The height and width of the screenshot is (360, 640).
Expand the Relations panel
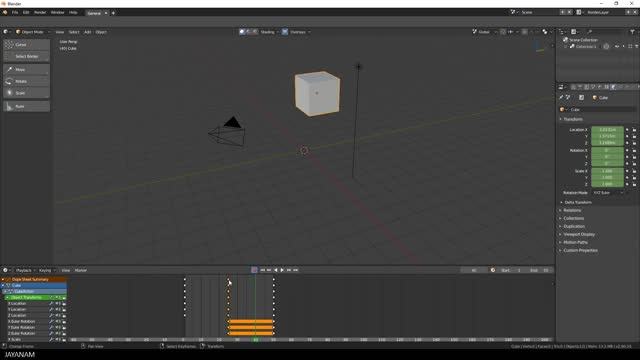pyautogui.click(x=572, y=210)
